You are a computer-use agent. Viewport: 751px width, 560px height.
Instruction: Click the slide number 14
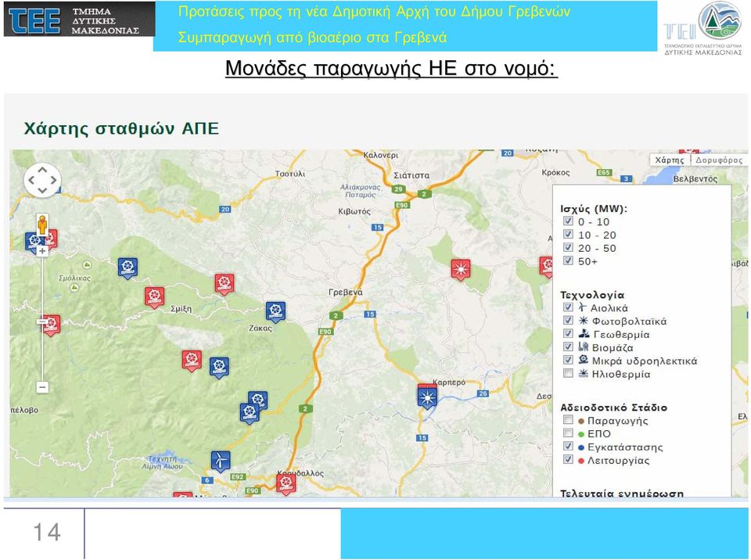pyautogui.click(x=47, y=532)
